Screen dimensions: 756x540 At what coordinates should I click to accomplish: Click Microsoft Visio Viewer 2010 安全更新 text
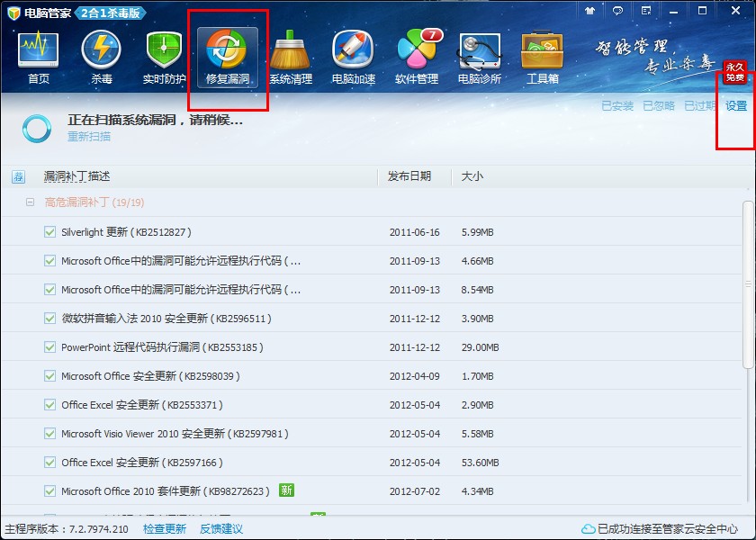(175, 434)
